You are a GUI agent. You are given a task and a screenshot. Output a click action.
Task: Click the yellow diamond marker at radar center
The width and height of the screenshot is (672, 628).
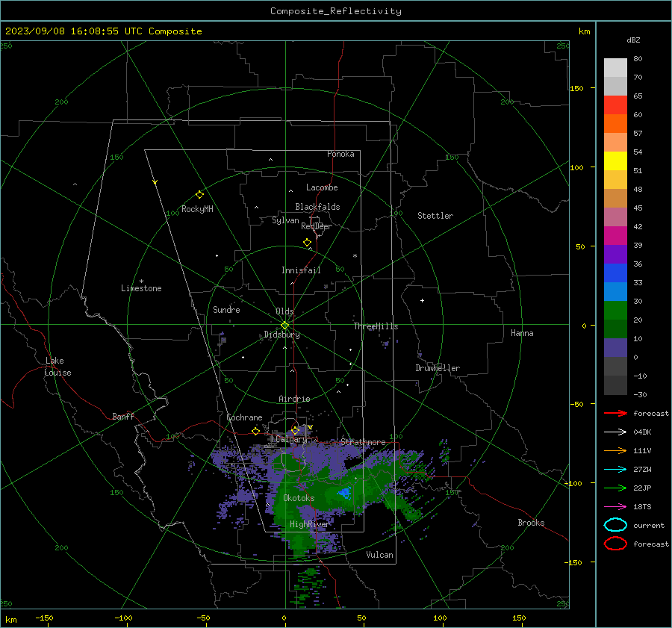click(x=284, y=326)
